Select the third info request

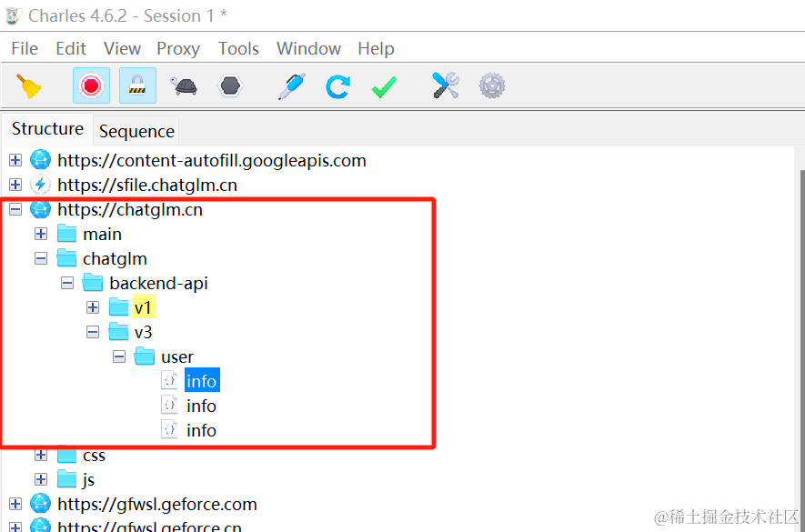point(201,431)
